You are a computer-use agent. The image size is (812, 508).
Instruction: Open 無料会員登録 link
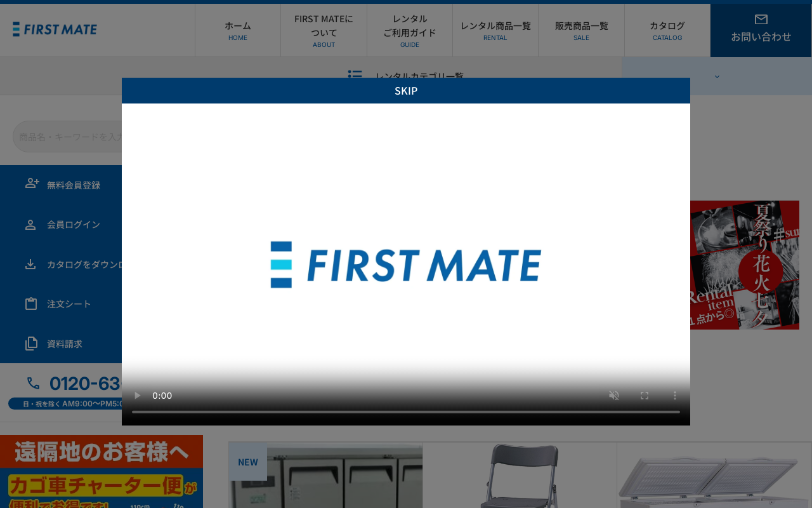pyautogui.click(x=74, y=185)
